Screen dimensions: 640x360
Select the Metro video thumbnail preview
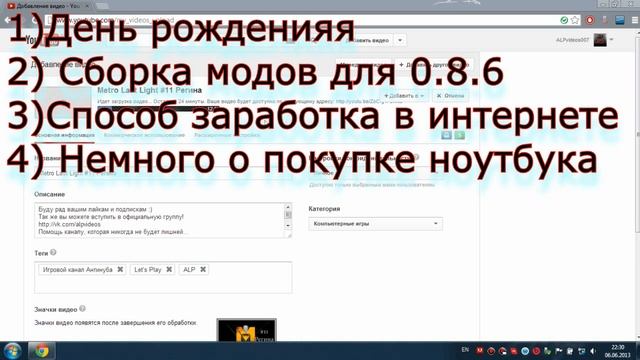[x=246, y=331]
